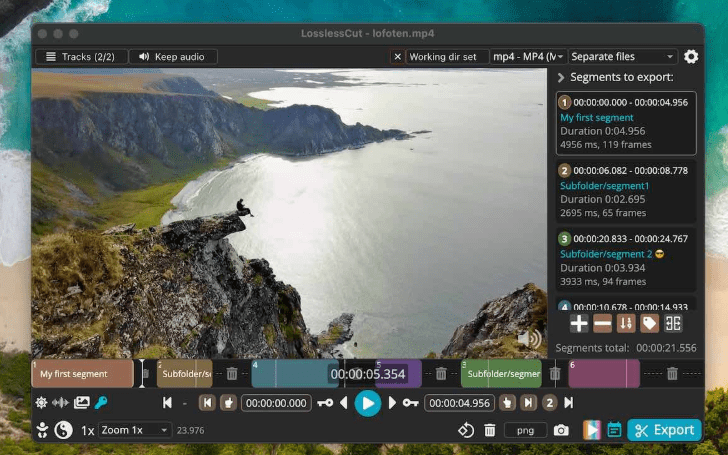Set cut start to current position hand icon
Viewport: 728px width, 455px height.
coord(228,403)
